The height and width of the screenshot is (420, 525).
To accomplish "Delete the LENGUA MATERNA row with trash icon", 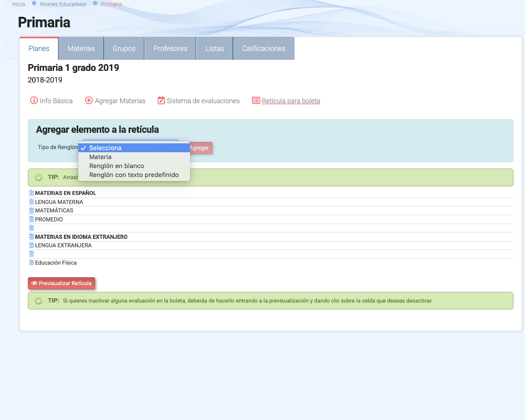I will (x=31, y=202).
